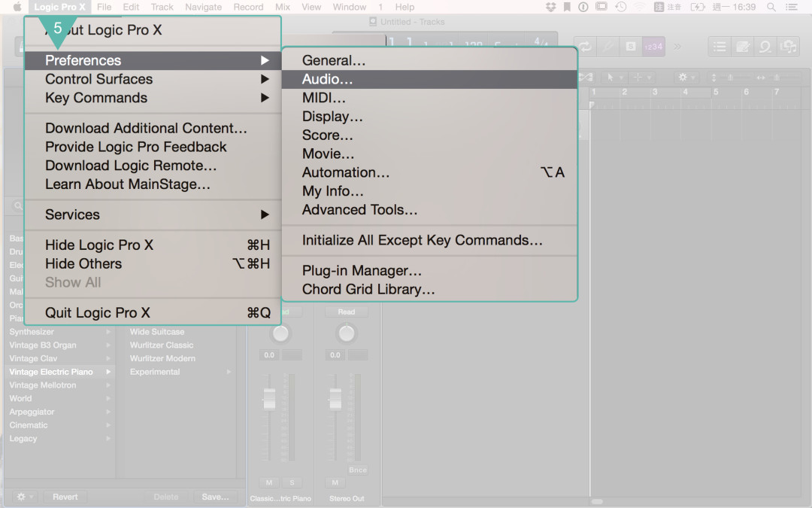The width and height of the screenshot is (812, 508).
Task: Open the Window menu
Action: 350,7
